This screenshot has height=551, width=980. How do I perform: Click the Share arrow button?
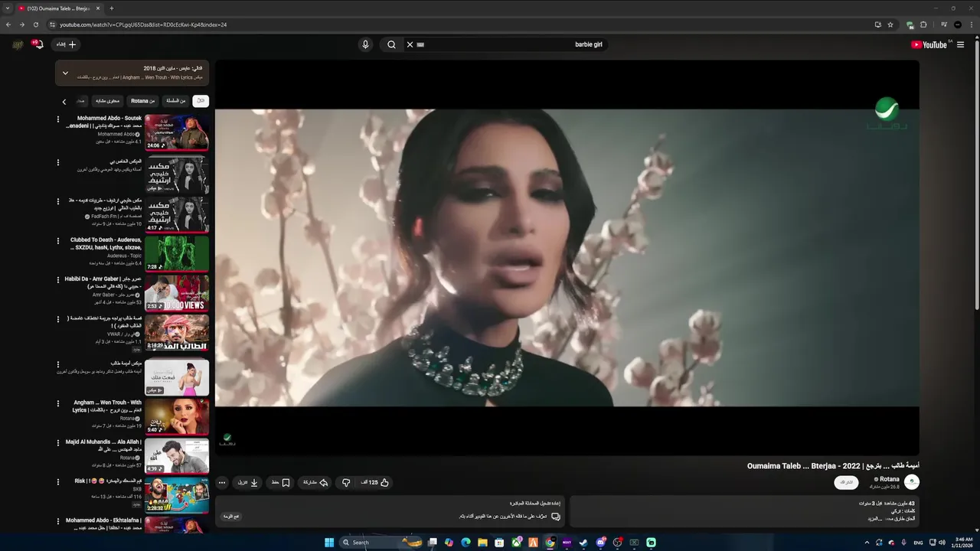coord(315,483)
